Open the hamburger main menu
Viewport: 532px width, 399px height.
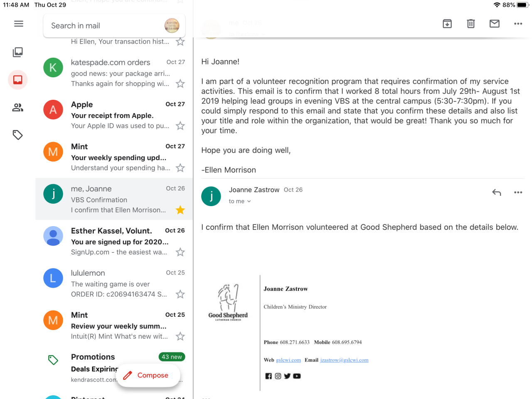pos(19,24)
